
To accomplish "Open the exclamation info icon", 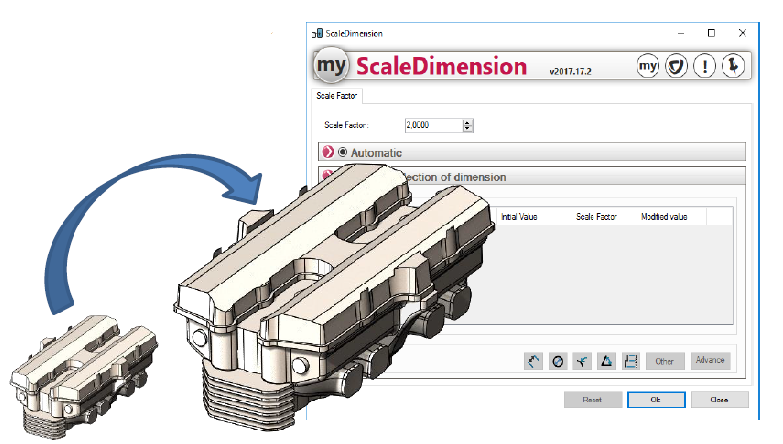I will [705, 66].
